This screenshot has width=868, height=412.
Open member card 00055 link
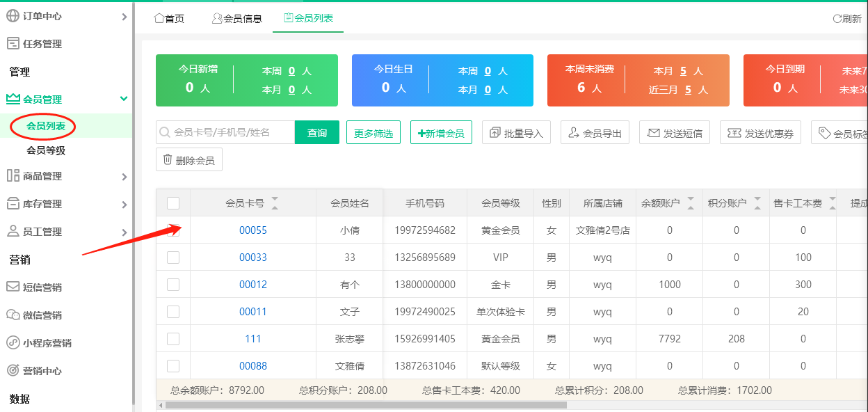pos(252,230)
